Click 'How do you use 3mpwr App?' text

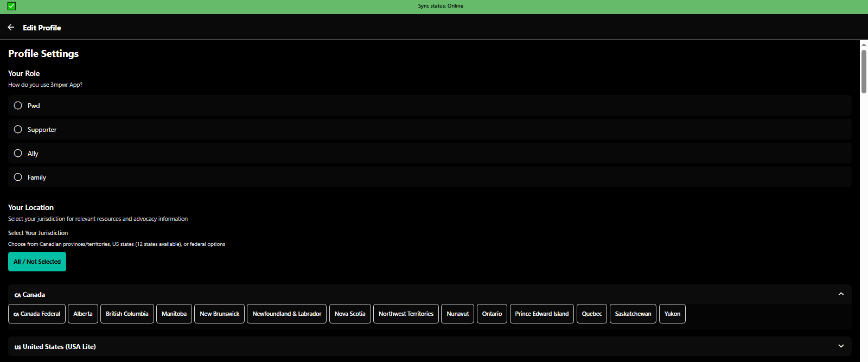(45, 85)
